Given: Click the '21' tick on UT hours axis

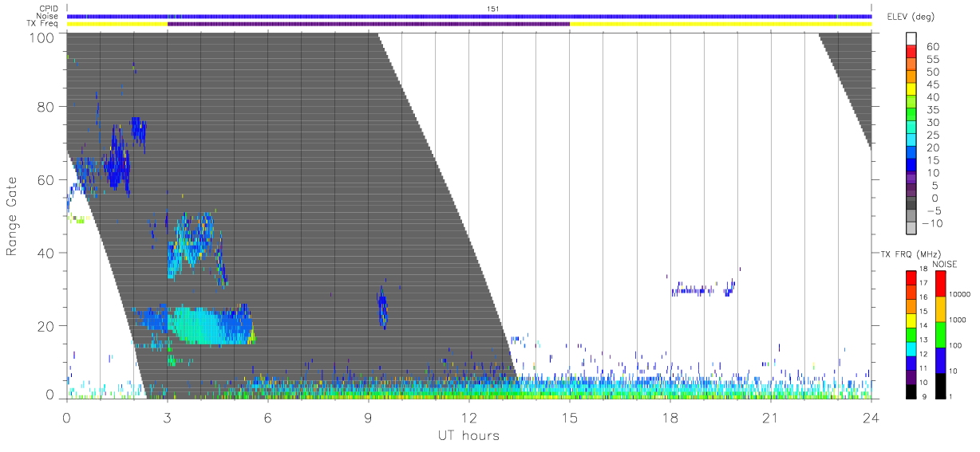Looking at the screenshot, I should coord(771,417).
